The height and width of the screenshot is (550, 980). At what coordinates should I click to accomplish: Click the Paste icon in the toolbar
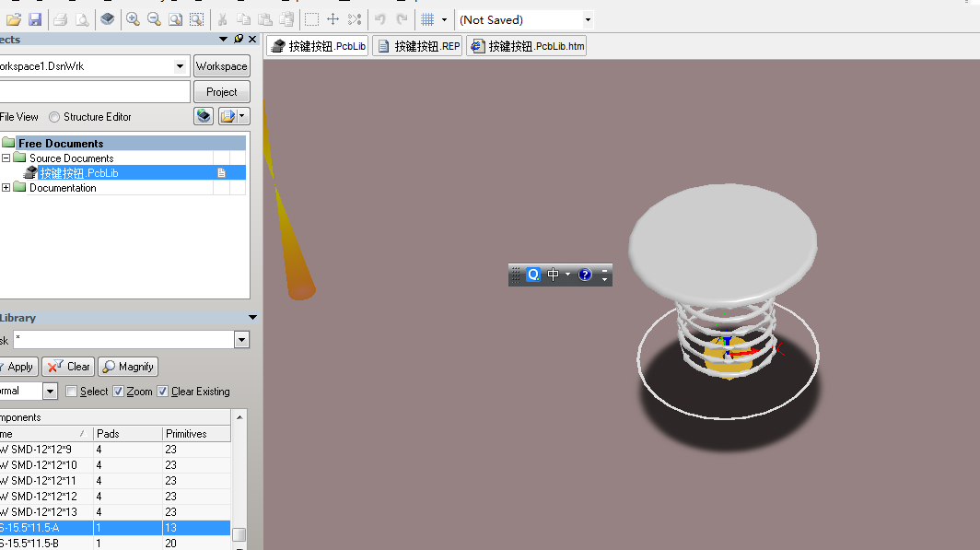tap(265, 20)
